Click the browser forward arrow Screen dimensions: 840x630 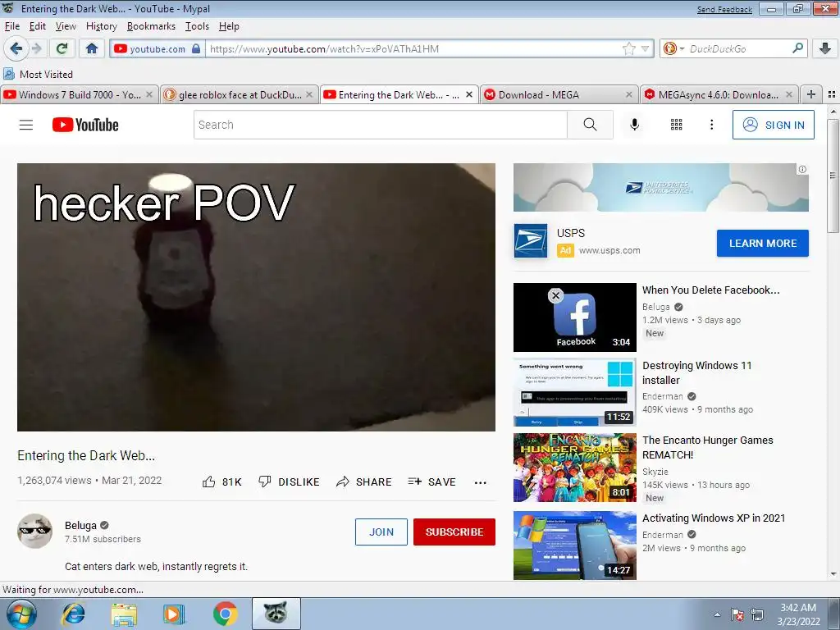point(36,48)
